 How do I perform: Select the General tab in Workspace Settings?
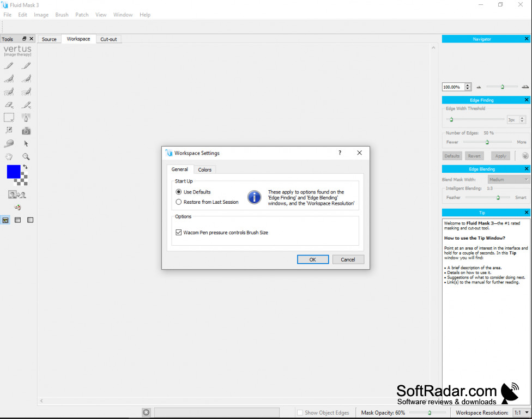(179, 169)
